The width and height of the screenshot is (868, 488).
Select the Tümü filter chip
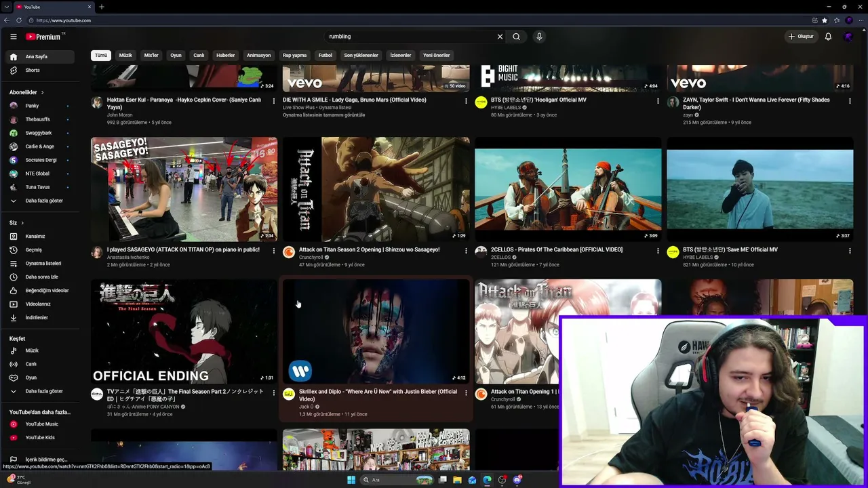pos(101,56)
